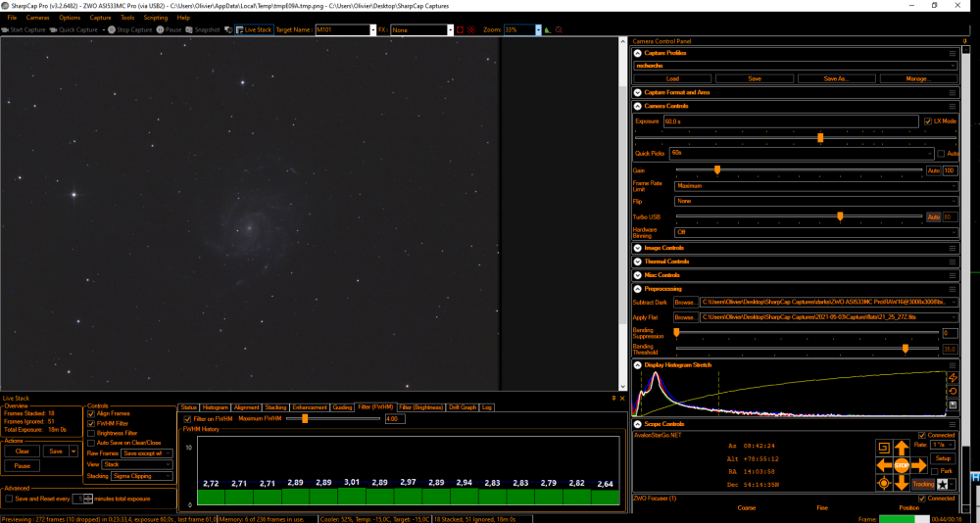Open the Scripting menu

(x=156, y=18)
